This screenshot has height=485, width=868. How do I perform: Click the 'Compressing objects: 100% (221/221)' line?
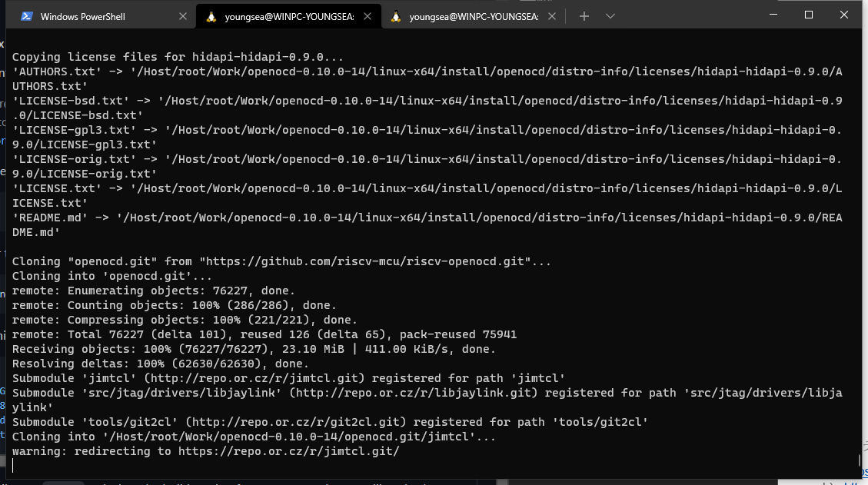click(x=185, y=320)
